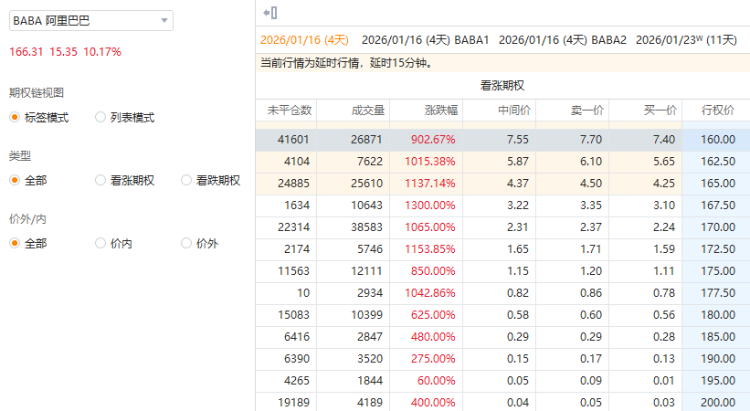Select 标签模式 view mode radio button
Image resolution: width=750 pixels, height=411 pixels.
[15, 117]
